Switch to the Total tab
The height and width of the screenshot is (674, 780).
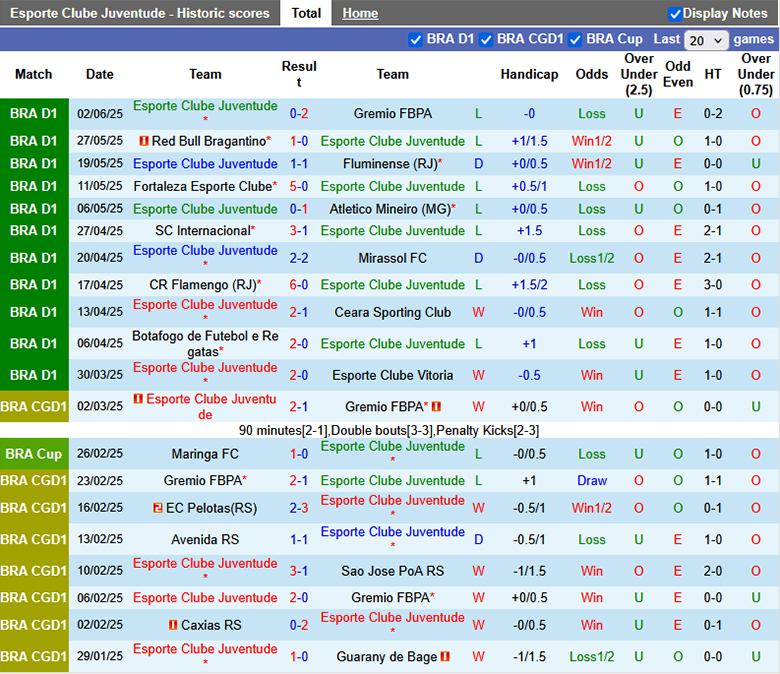306,13
